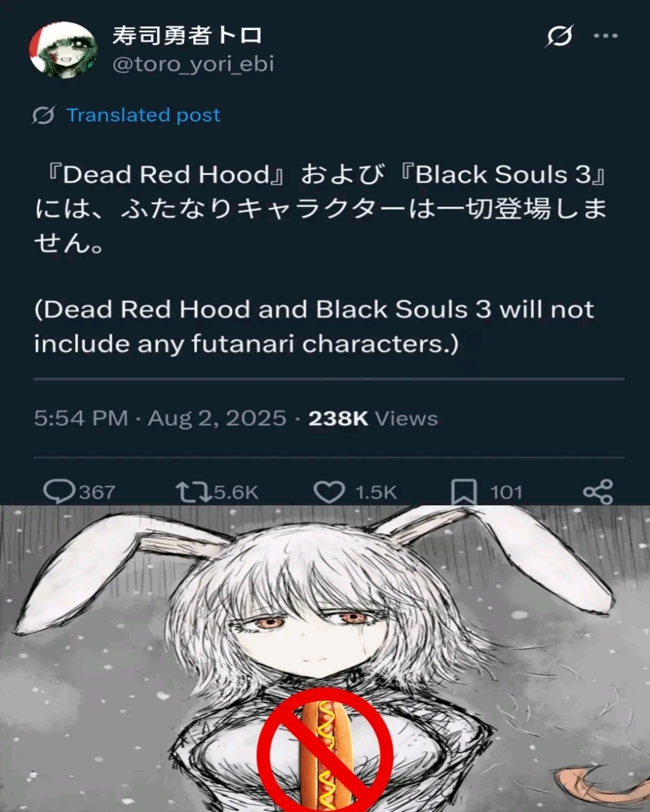Tap the crossed-out hot dog symbol
The image size is (650, 812).
coord(326,752)
